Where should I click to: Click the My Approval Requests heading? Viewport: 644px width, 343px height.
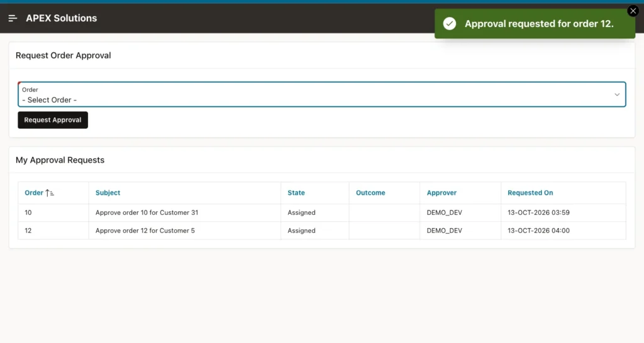tap(60, 160)
